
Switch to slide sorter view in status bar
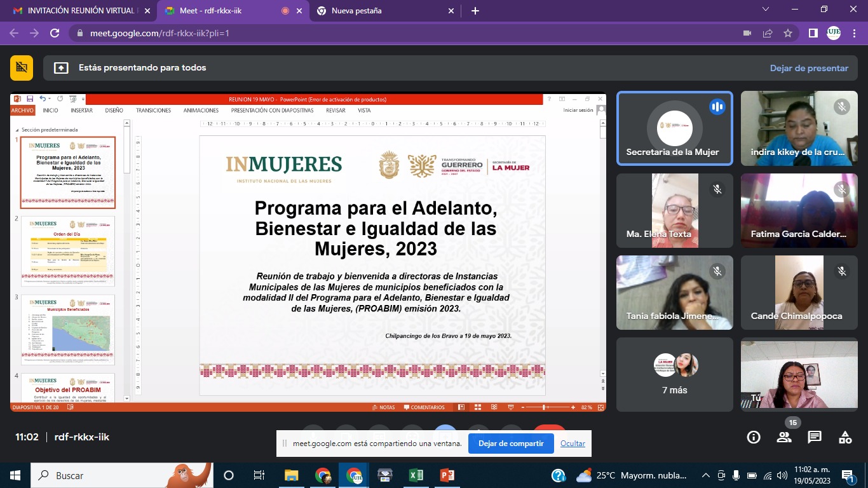[477, 407]
